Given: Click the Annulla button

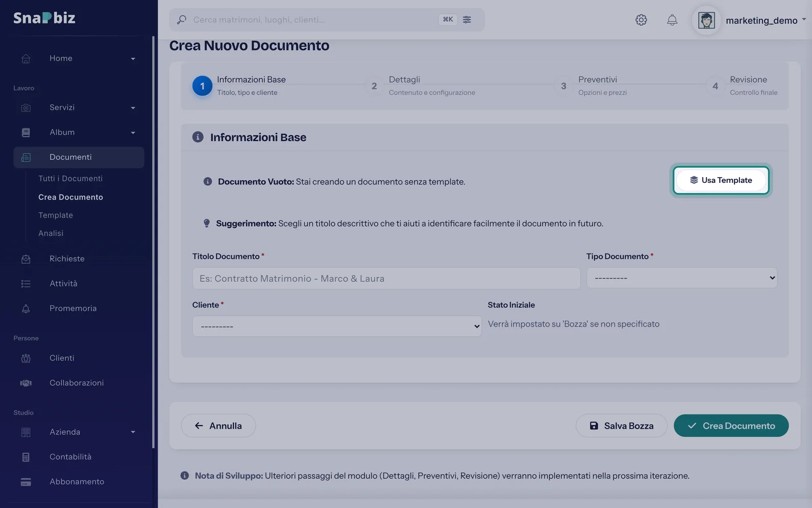Looking at the screenshot, I should [x=218, y=426].
